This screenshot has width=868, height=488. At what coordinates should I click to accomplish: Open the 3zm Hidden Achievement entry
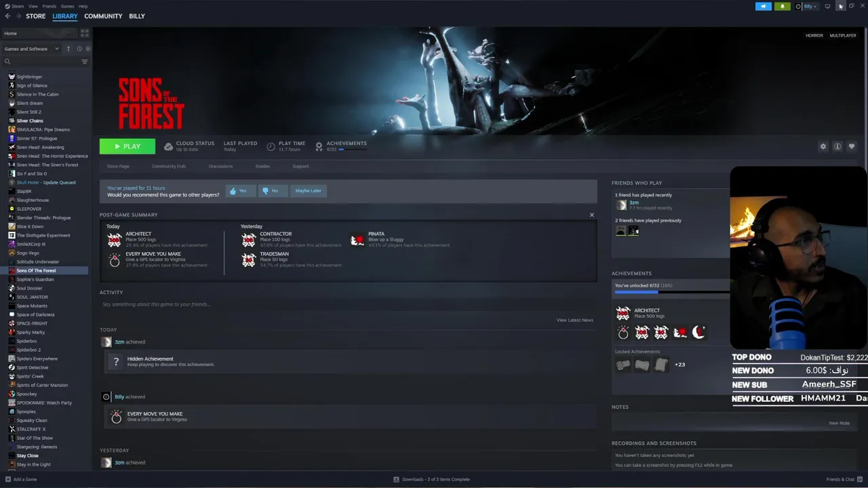(x=350, y=361)
